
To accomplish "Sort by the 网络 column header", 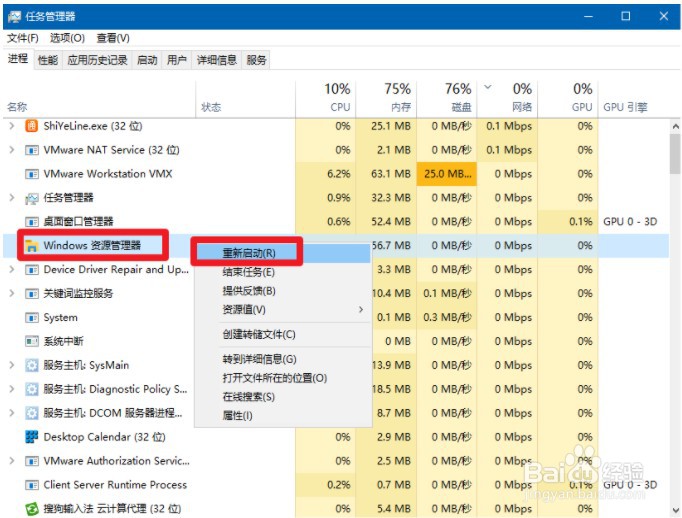I will 507,98.
